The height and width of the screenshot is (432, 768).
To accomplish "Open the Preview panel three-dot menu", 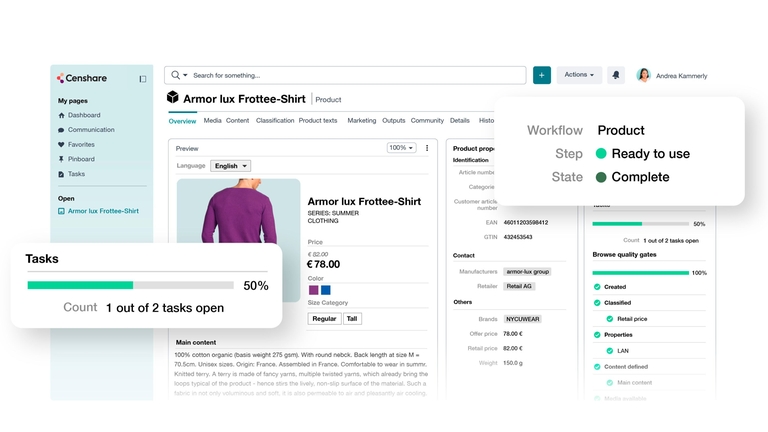I will click(427, 148).
